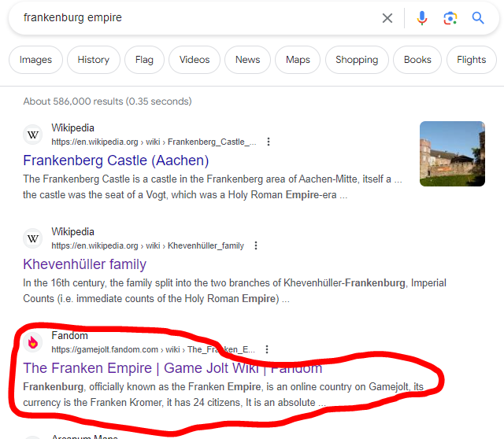The height and width of the screenshot is (439, 504).
Task: Start voice search with the microphone icon
Action: coord(422,17)
